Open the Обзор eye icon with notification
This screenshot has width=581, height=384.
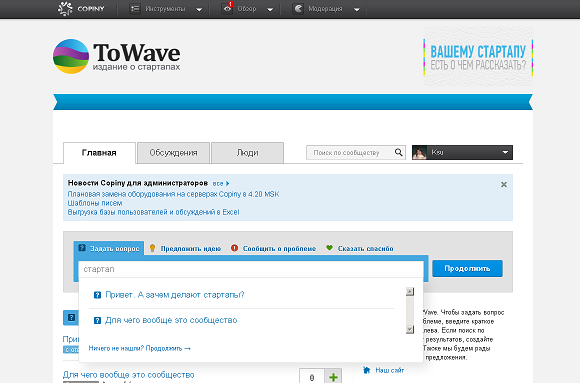point(228,9)
